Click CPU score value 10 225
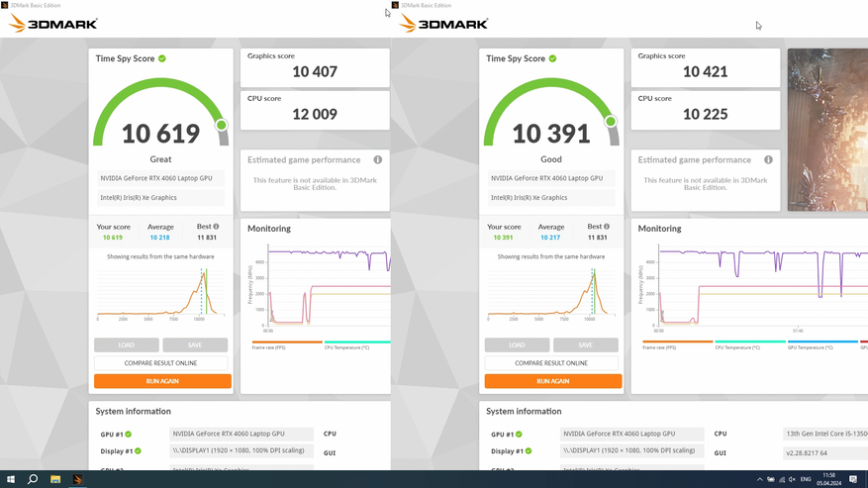This screenshot has width=868, height=488. tap(706, 114)
